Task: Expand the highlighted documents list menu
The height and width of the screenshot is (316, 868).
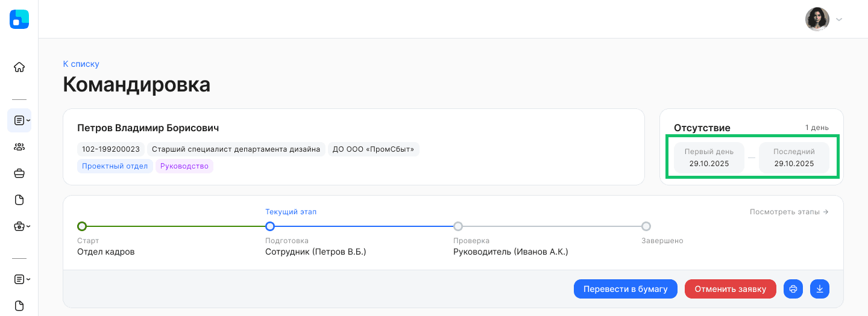Action: pos(19,120)
